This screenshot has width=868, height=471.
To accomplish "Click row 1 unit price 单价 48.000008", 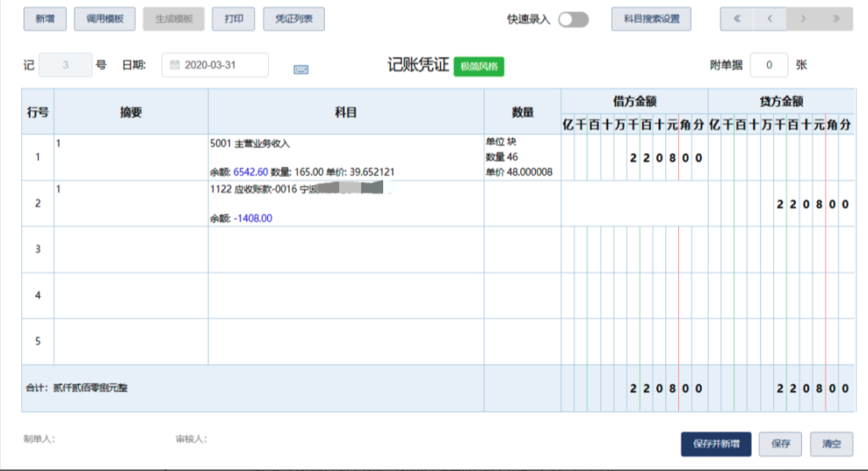I will (519, 172).
